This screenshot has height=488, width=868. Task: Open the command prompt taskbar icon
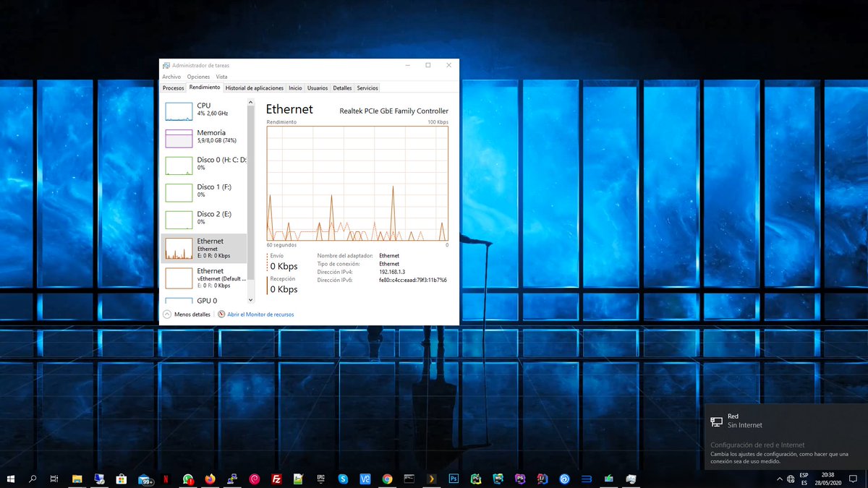pyautogui.click(x=409, y=479)
